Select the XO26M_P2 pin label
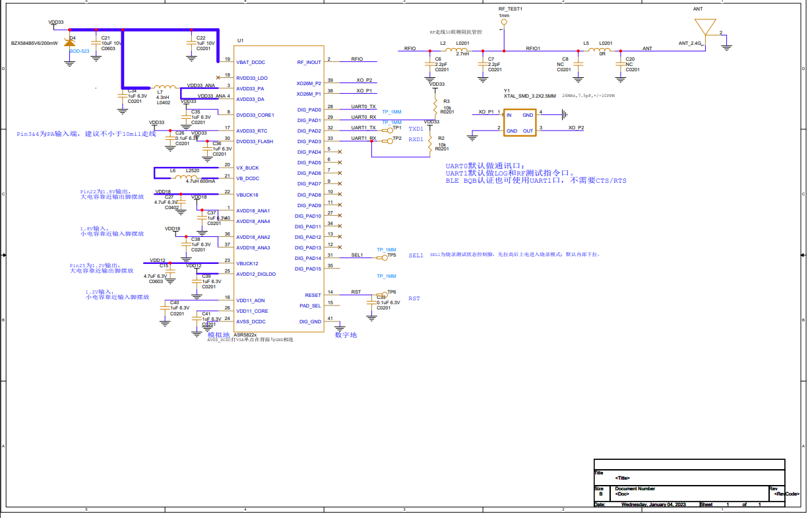 (309, 83)
